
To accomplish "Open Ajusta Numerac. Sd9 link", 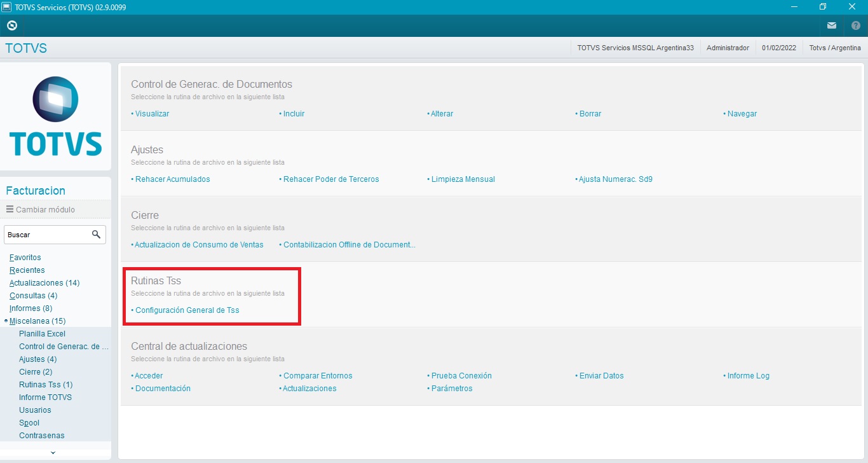I will 615,179.
